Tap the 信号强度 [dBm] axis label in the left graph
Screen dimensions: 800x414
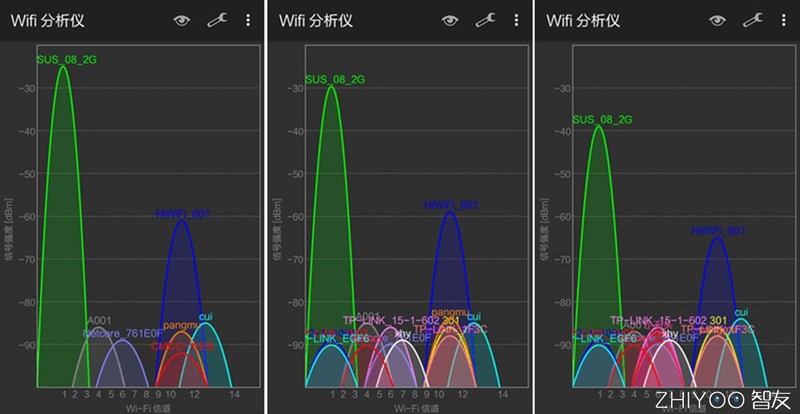(9, 229)
